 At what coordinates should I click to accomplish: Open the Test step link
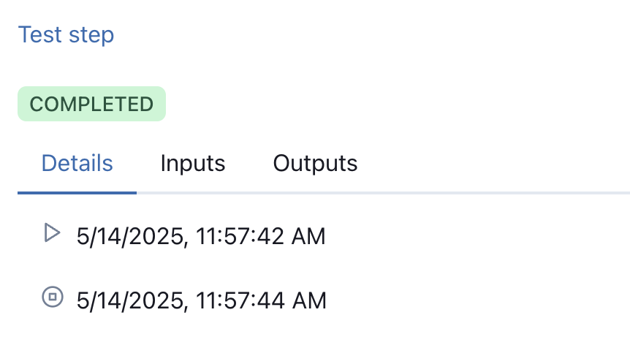[67, 35]
